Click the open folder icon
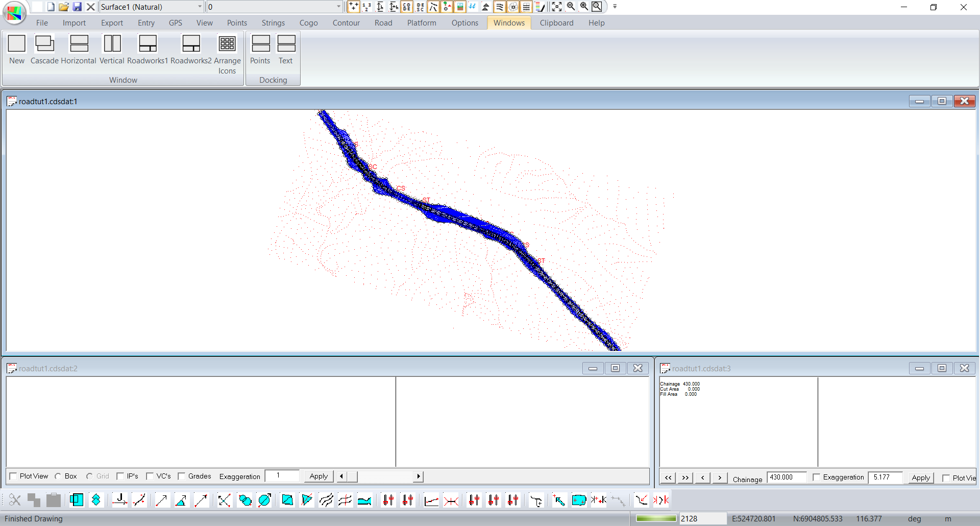This screenshot has width=980, height=526. [x=64, y=7]
